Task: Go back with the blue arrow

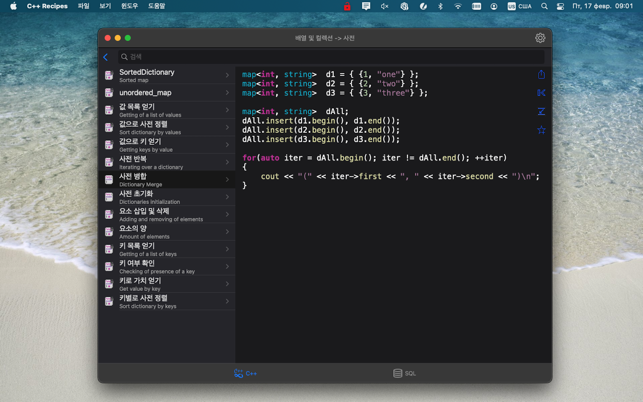Action: 106,57
